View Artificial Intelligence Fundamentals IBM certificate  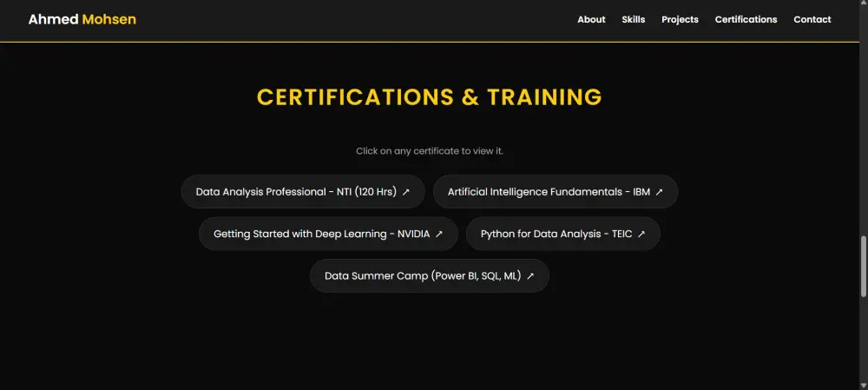556,192
